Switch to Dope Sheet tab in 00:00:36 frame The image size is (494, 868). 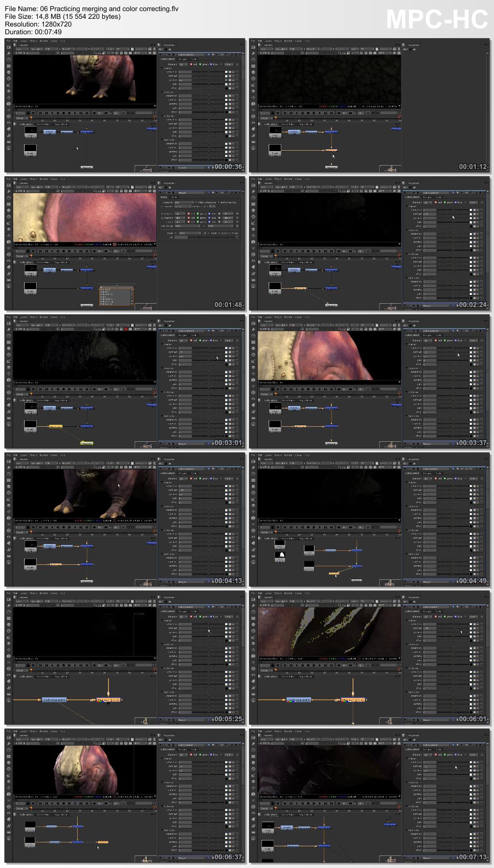point(61,124)
